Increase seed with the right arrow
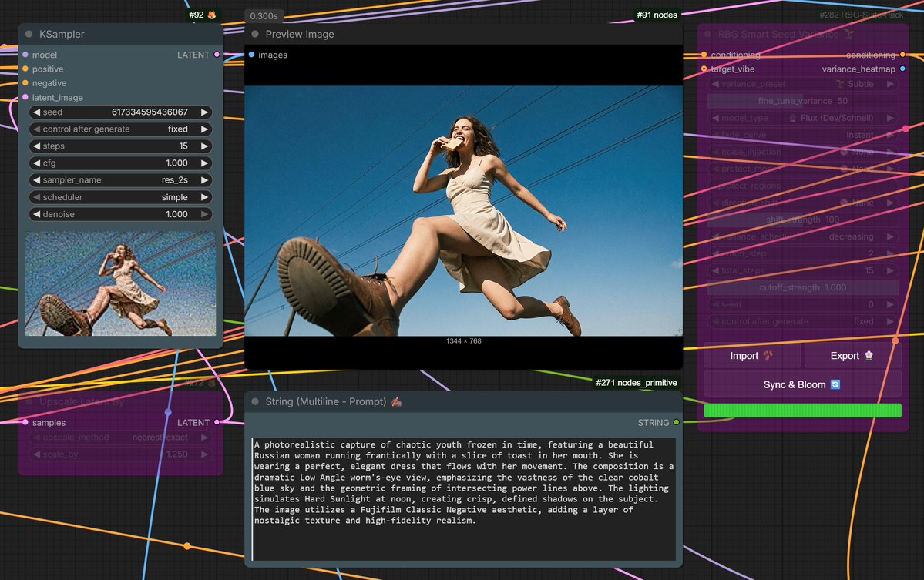Image resolution: width=924 pixels, height=580 pixels. (204, 112)
